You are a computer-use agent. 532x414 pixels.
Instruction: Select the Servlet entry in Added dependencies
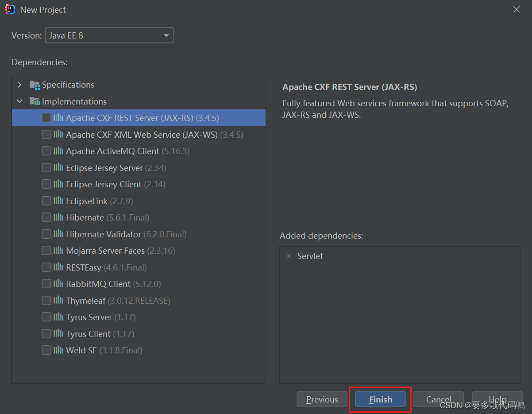[x=310, y=256]
